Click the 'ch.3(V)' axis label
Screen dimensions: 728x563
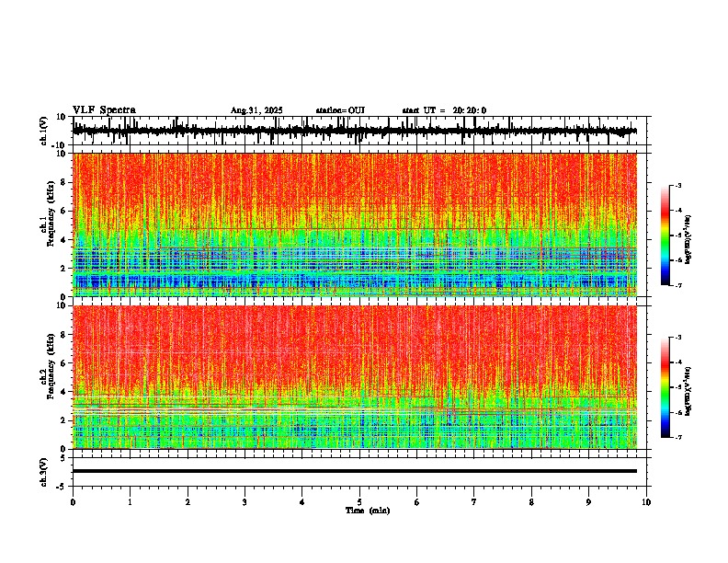point(44,472)
